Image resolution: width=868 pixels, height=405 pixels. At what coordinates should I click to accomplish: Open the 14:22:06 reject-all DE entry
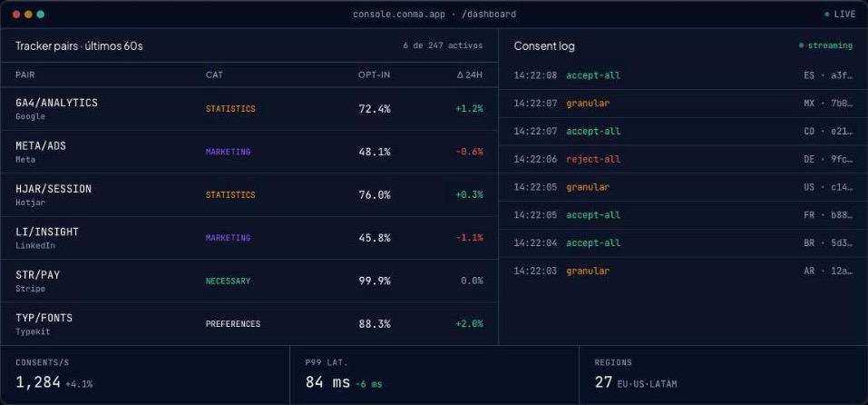point(683,159)
